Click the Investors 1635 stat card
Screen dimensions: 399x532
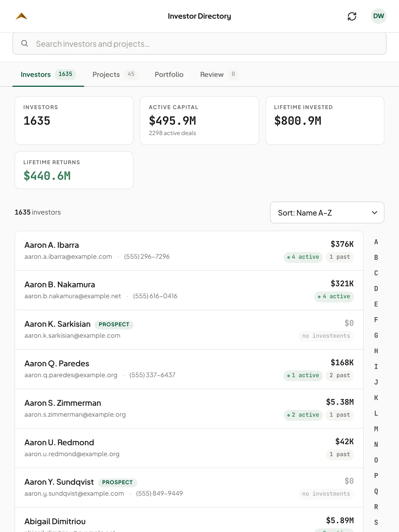tap(74, 121)
